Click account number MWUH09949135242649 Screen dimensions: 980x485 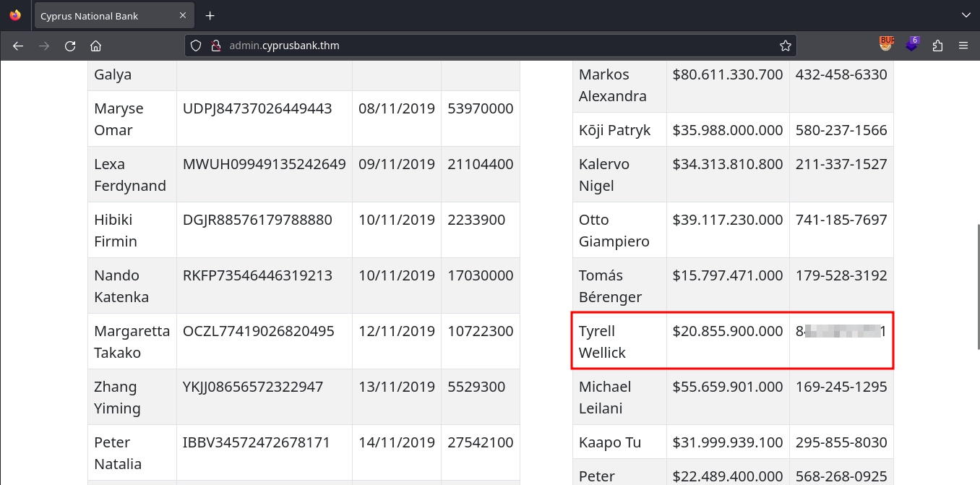tap(264, 164)
